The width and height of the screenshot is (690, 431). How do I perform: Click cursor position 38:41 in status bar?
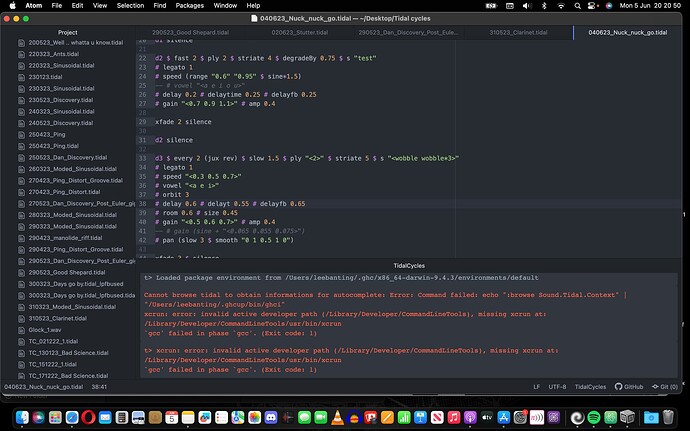click(99, 387)
